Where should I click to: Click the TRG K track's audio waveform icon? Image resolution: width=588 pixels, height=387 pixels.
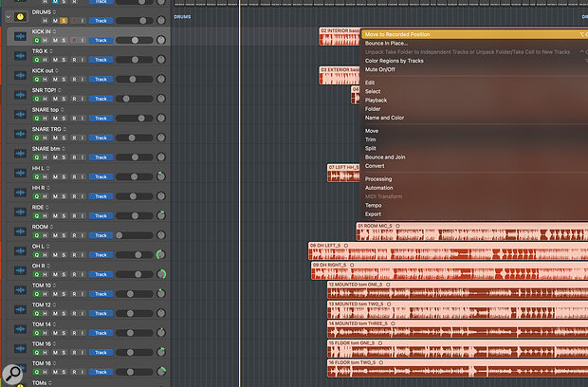tap(20, 56)
